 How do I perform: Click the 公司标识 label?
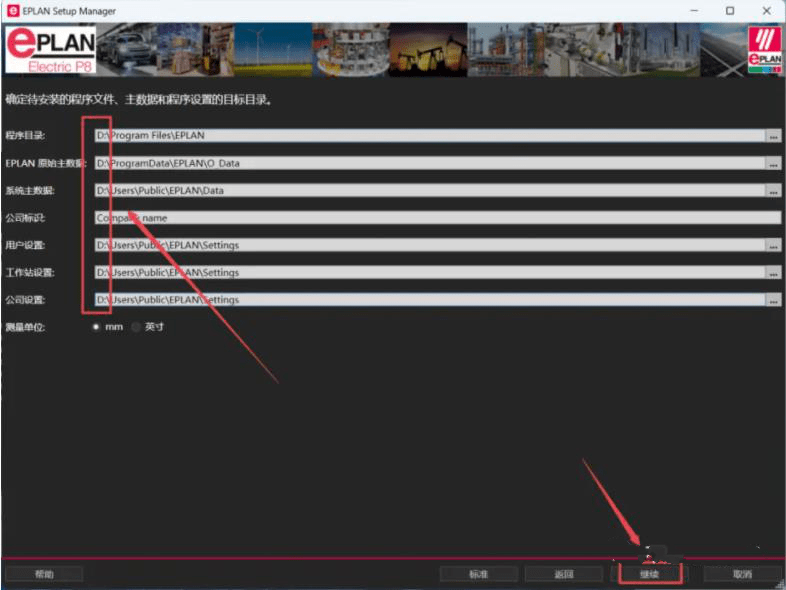(25, 218)
